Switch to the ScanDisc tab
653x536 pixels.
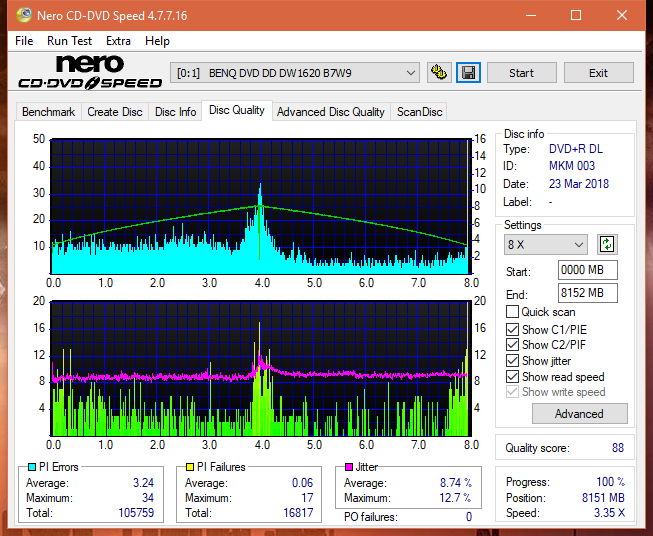(x=419, y=112)
